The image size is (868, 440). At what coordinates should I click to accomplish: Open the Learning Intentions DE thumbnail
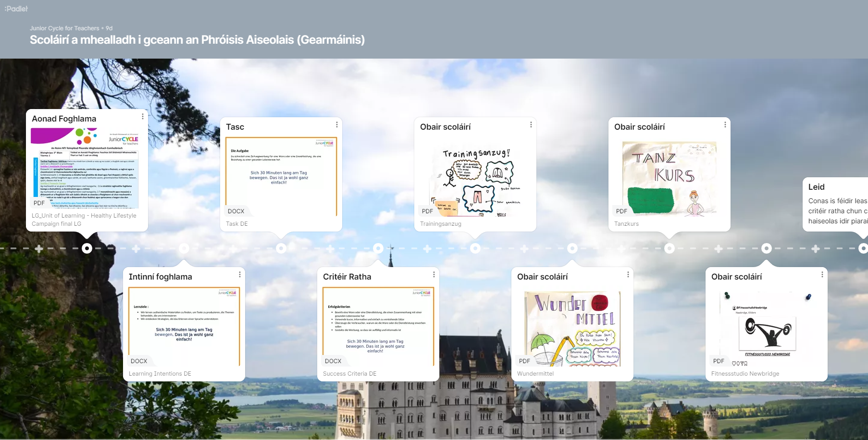pyautogui.click(x=184, y=326)
